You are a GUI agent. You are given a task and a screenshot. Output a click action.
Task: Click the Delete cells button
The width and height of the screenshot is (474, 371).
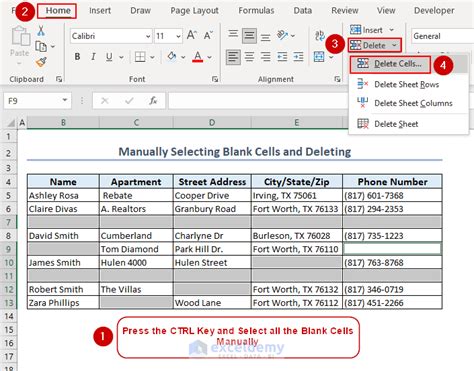click(x=368, y=45)
